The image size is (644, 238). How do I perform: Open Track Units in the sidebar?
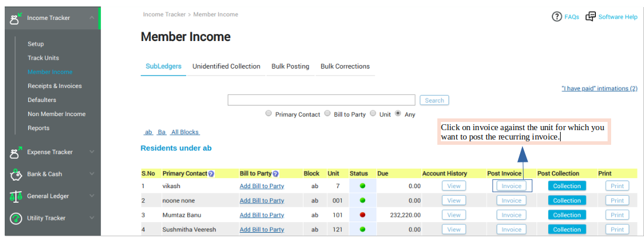click(43, 58)
